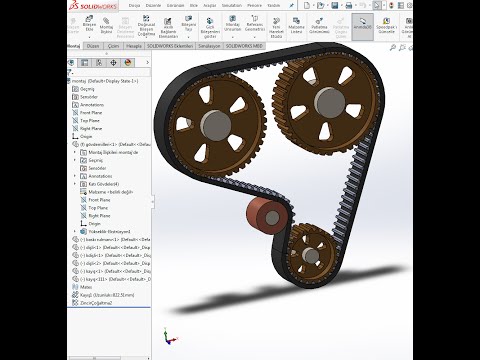Click the horizontal scrollbar below feature tree

click(x=95, y=358)
